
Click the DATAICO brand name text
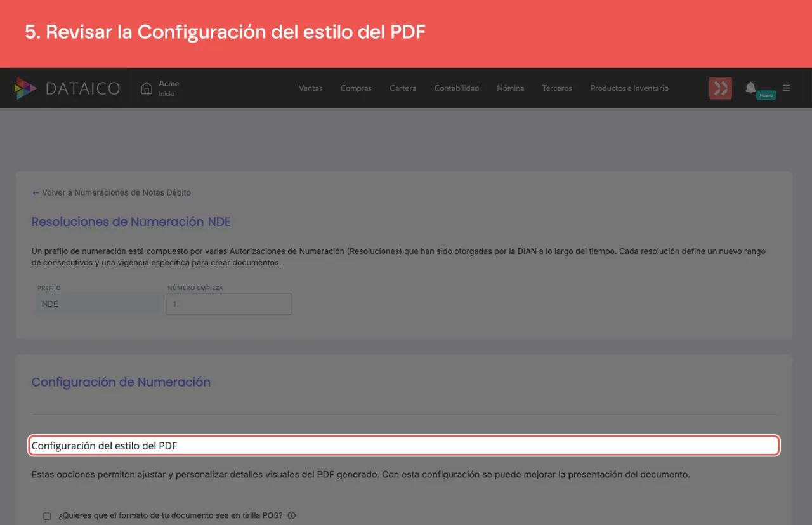pyautogui.click(x=82, y=88)
